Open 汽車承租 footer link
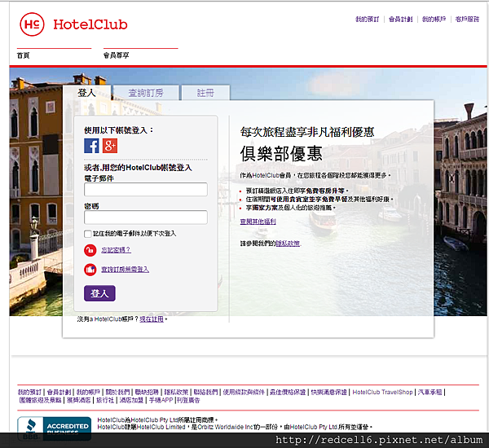This screenshot has height=448, width=489. tap(430, 392)
